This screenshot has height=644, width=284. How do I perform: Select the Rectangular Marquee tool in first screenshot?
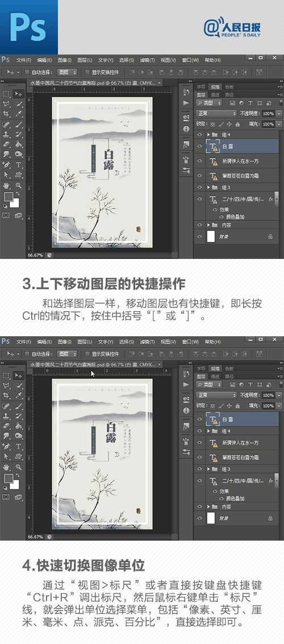pyautogui.click(x=7, y=94)
